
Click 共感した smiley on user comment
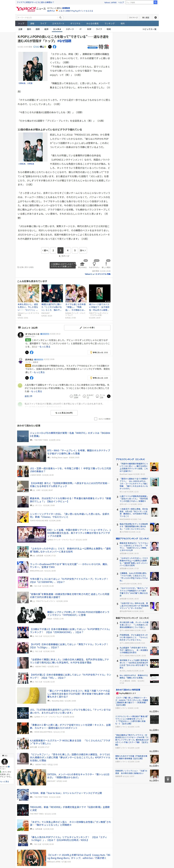click(x=71, y=396)
